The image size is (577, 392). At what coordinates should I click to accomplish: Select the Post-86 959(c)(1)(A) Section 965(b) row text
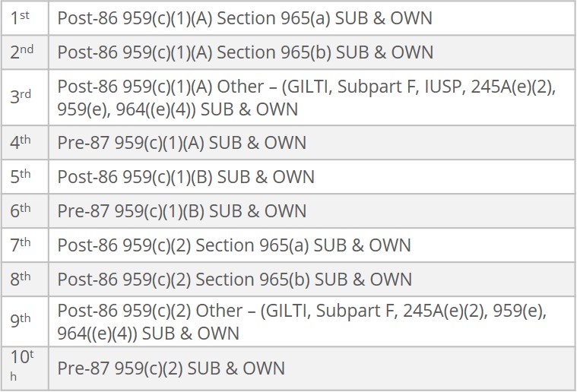coord(245,52)
